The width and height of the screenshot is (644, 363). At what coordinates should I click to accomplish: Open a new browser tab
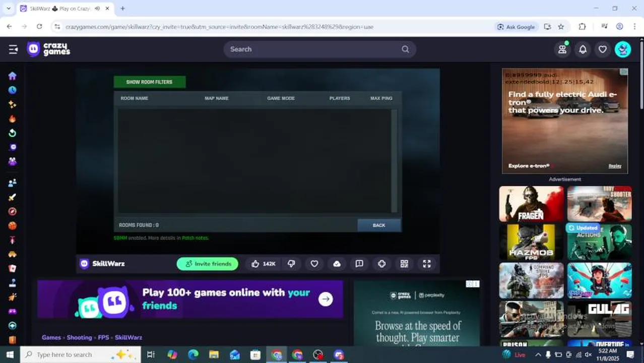tap(122, 9)
